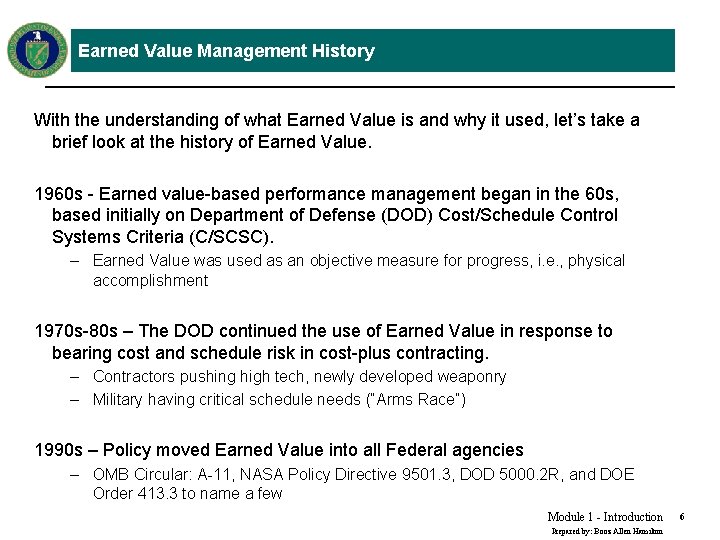Select the 'OMB Circular: A-11' bullet line

click(x=363, y=474)
